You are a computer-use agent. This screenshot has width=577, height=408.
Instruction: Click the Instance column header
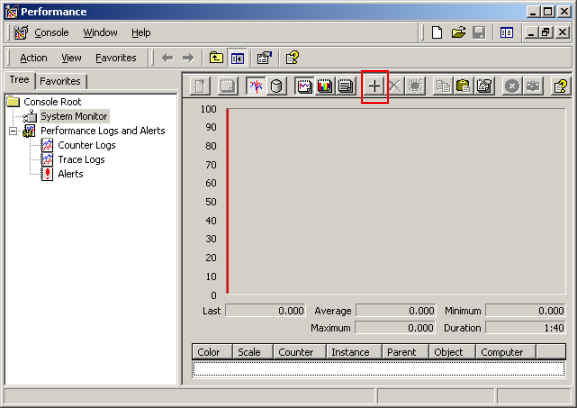[x=354, y=352]
